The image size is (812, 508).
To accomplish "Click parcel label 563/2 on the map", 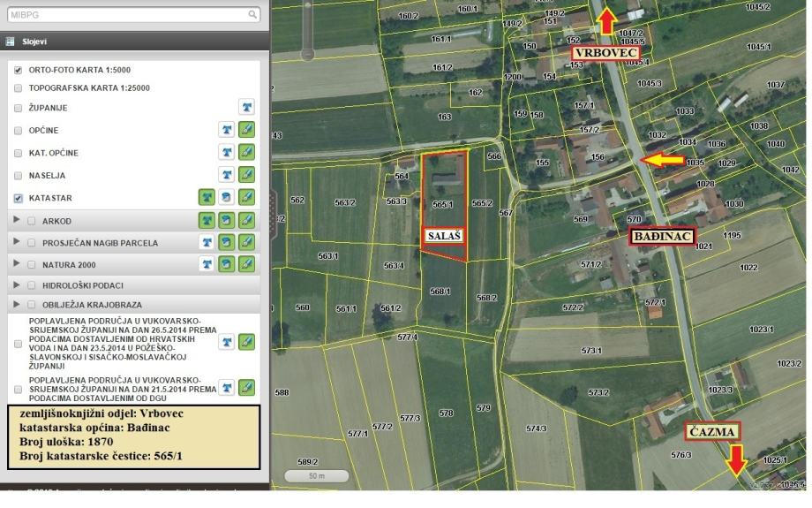I will coord(344,202).
